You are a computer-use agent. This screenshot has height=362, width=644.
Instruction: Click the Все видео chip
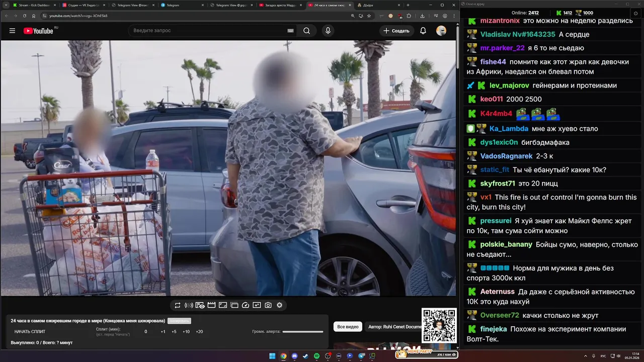tap(348, 327)
